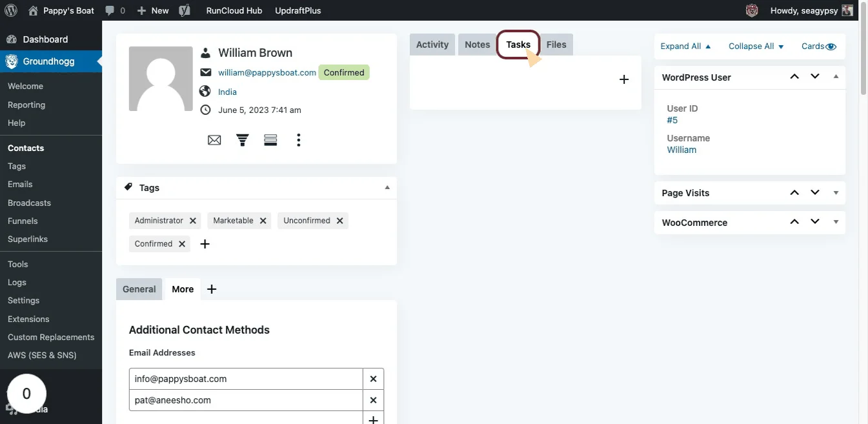Click the info@pappysboat.com email field
The image size is (868, 424).
click(246, 379)
